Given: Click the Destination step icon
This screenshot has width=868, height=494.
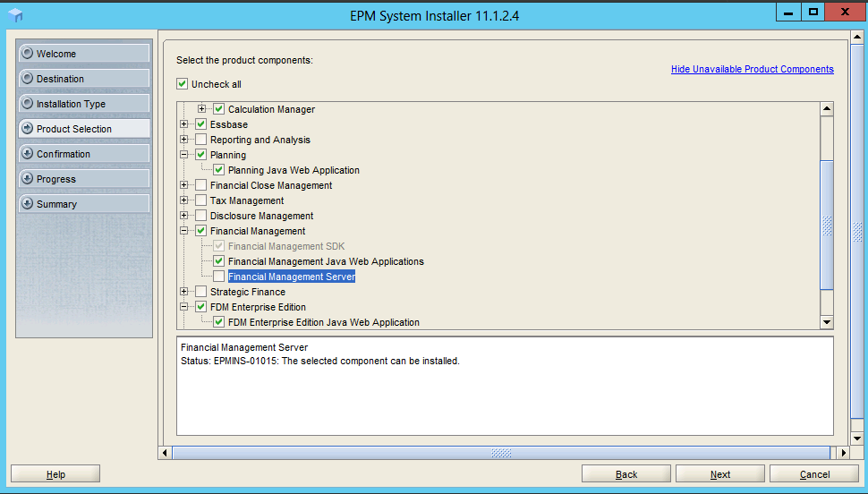Looking at the screenshot, I should click(x=27, y=79).
